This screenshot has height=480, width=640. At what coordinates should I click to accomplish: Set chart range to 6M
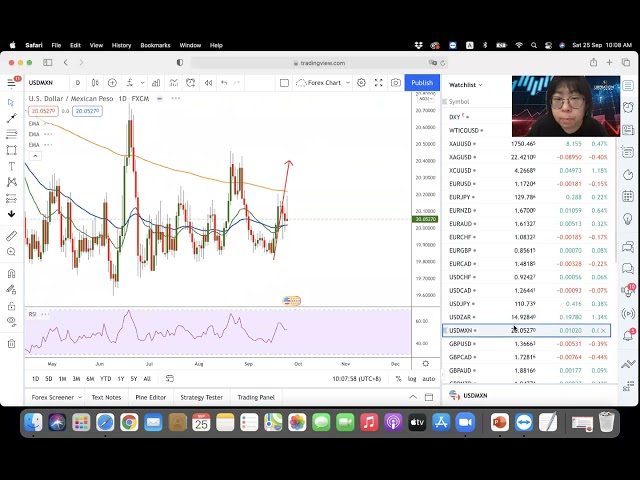(x=90, y=379)
